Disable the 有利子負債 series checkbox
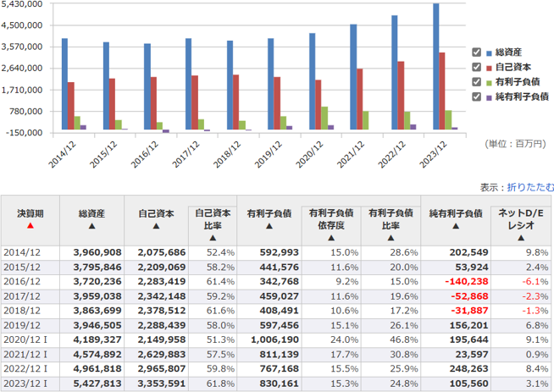554x392 pixels. tap(476, 82)
